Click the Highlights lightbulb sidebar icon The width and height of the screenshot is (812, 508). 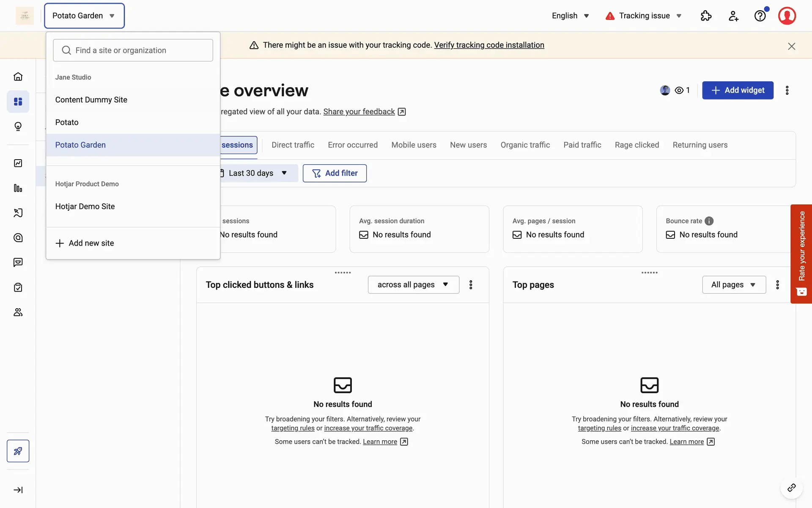click(18, 127)
